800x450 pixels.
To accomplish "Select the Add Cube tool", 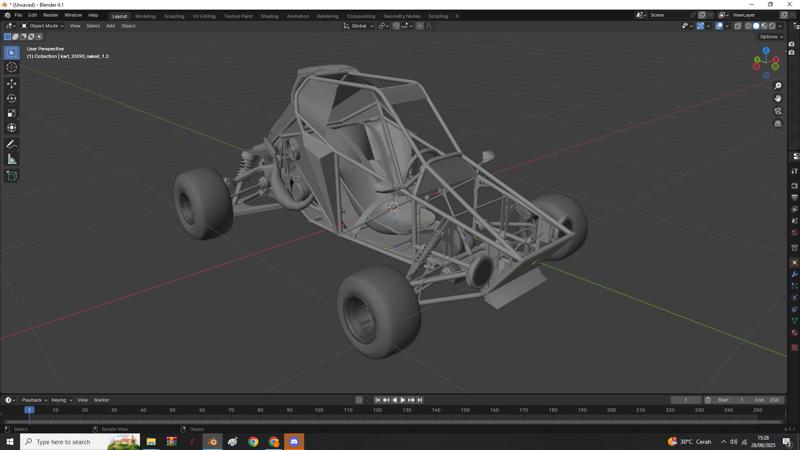I will click(x=12, y=176).
